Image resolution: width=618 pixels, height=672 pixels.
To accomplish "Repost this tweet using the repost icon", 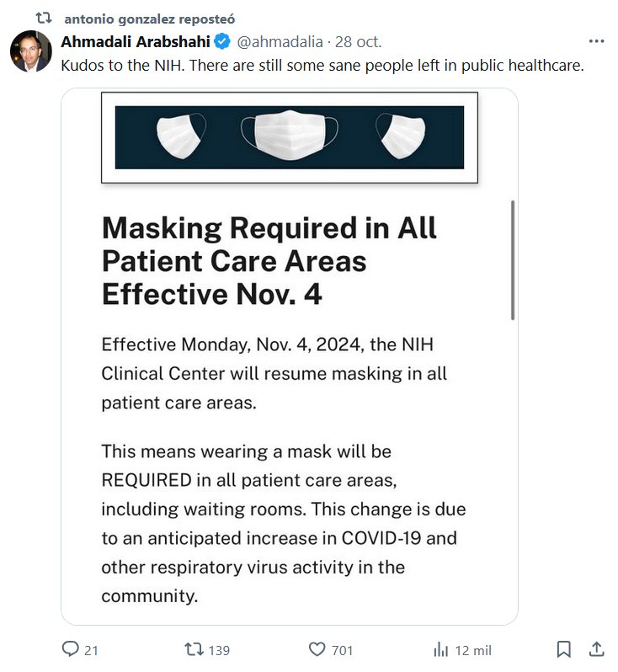I will [x=193, y=649].
